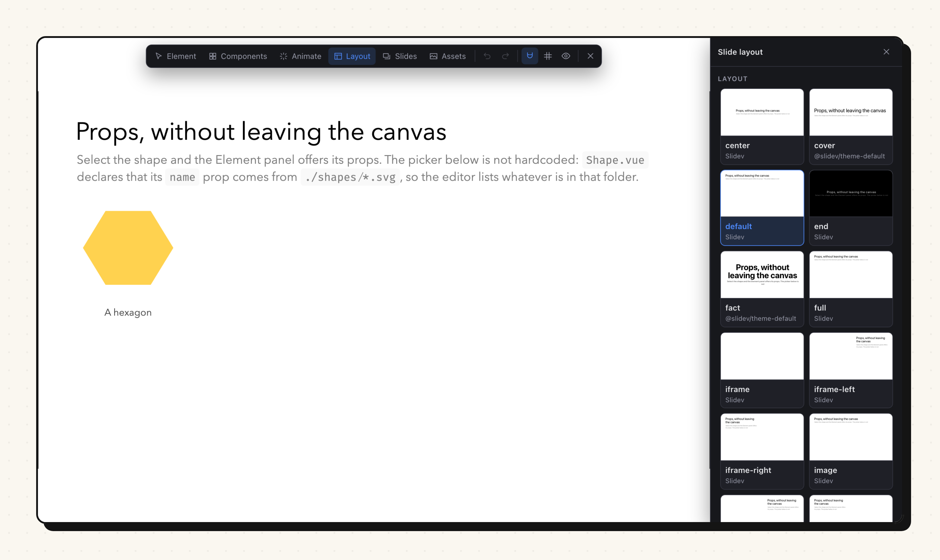Click the 'Slide layout' panel title
This screenshot has height=560, width=940.
click(740, 52)
